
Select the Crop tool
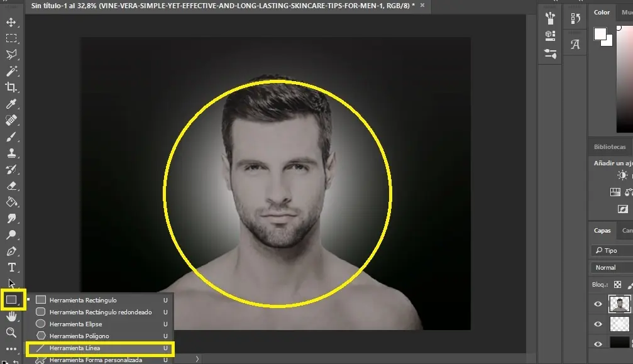tap(11, 87)
